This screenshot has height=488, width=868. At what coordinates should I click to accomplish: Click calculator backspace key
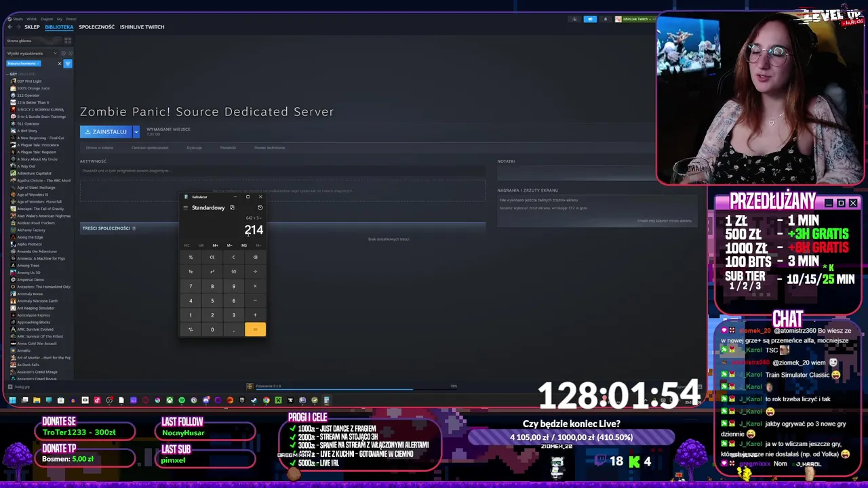point(255,257)
